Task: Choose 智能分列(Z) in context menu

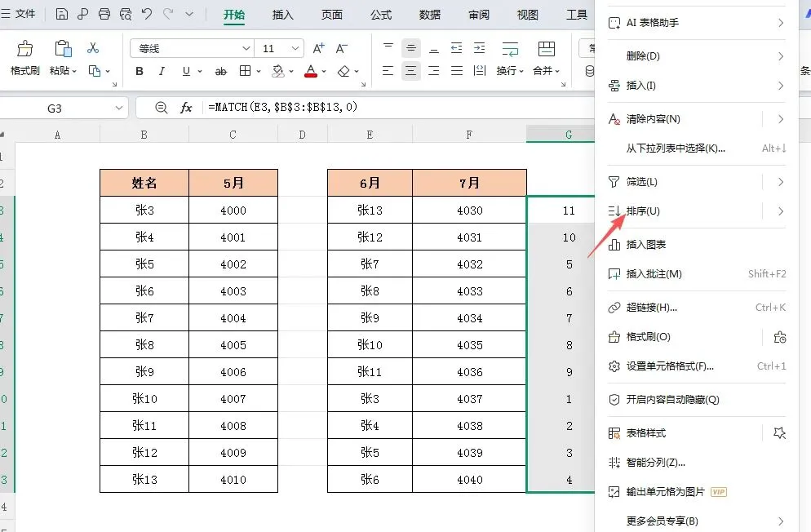Action: (696, 463)
